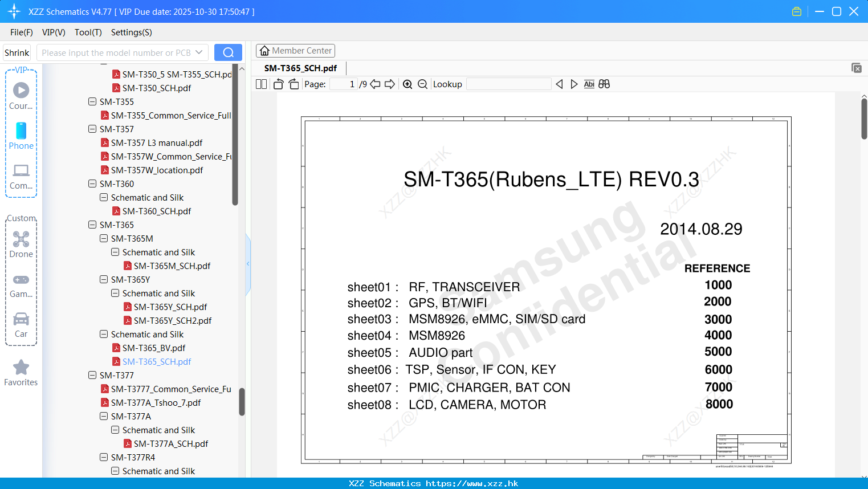Open SM-T365_BV.pdf
Viewport: 868px width, 489px height.
pos(154,348)
